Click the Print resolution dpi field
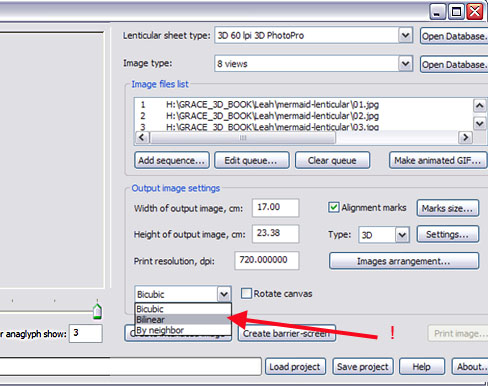488x386 pixels. point(267,260)
